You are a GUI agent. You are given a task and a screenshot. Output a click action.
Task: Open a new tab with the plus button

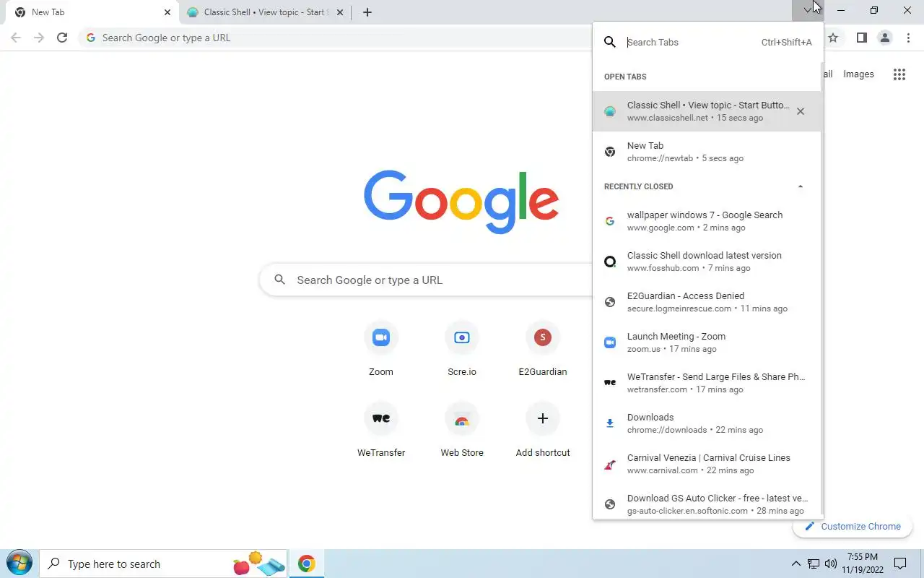pos(367,12)
